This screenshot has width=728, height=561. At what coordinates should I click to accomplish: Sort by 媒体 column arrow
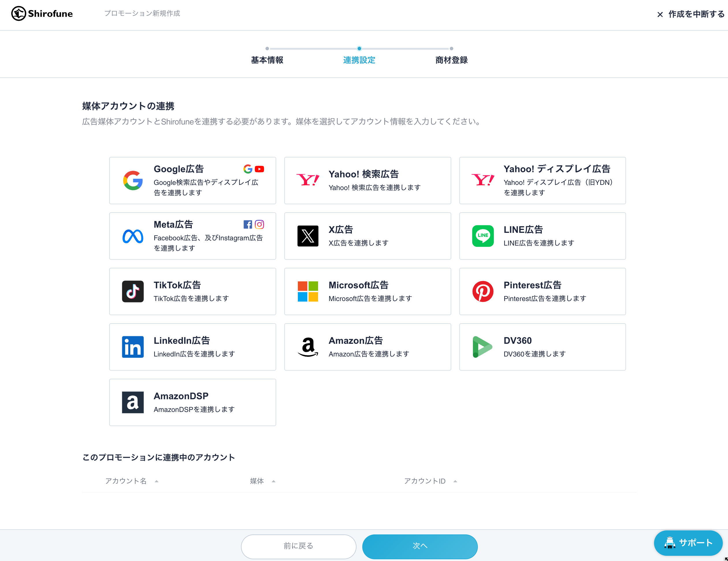pyautogui.click(x=273, y=481)
